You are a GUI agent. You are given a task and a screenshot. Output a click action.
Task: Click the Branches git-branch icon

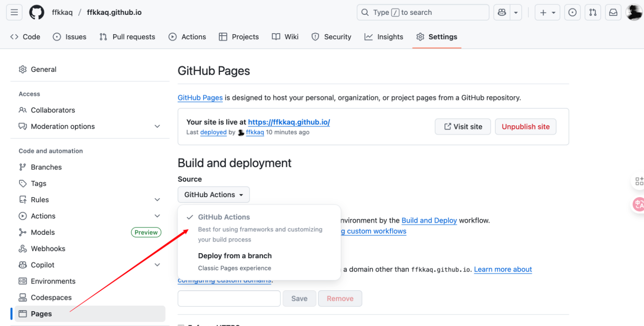pyautogui.click(x=23, y=167)
